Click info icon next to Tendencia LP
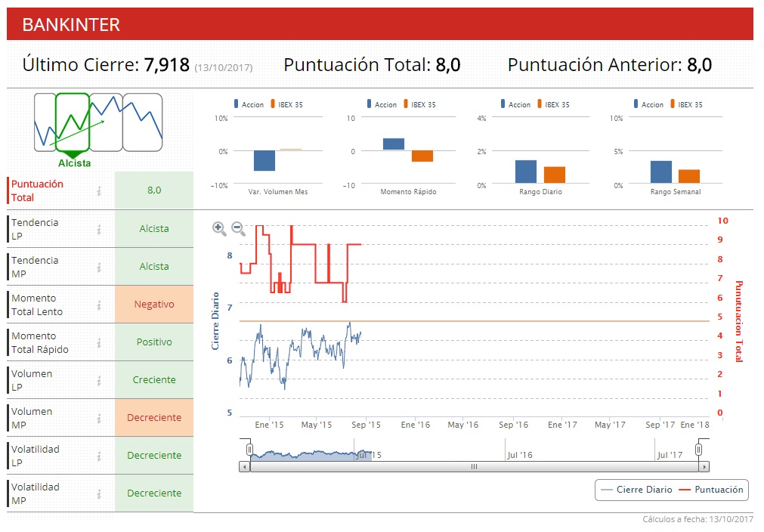 click(x=99, y=229)
